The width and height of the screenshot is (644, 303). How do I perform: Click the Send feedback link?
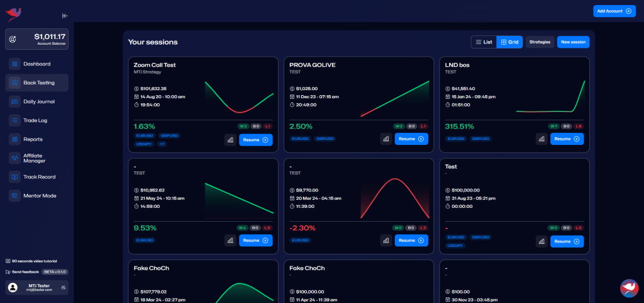pyautogui.click(x=25, y=272)
